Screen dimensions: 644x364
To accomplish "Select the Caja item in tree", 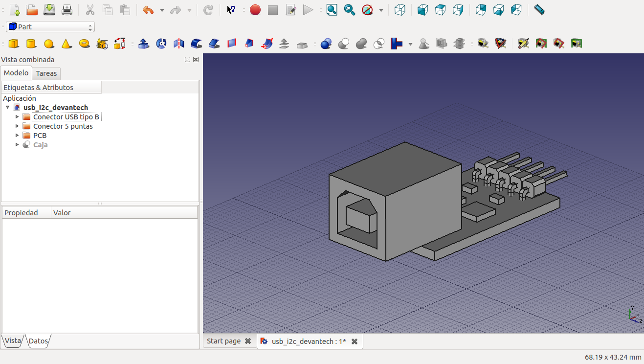I will pyautogui.click(x=40, y=145).
